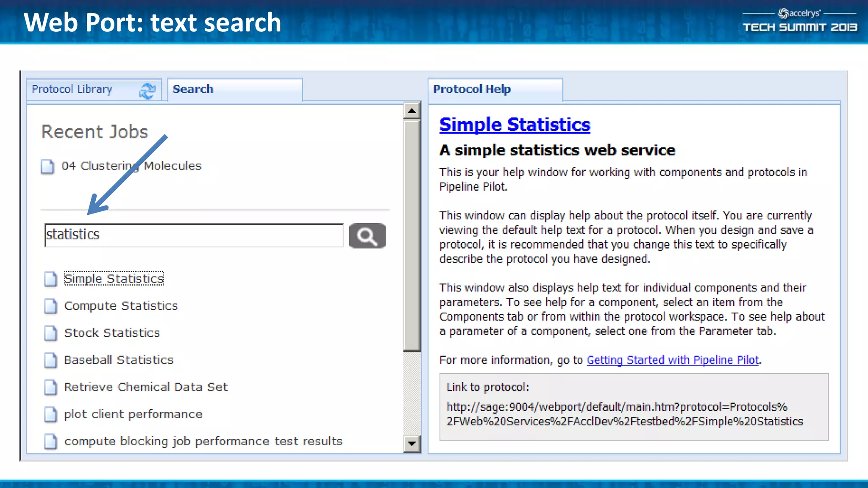The height and width of the screenshot is (488, 868).
Task: Click the document icon beside Retrieve Chemical Data Set
Action: click(x=50, y=387)
